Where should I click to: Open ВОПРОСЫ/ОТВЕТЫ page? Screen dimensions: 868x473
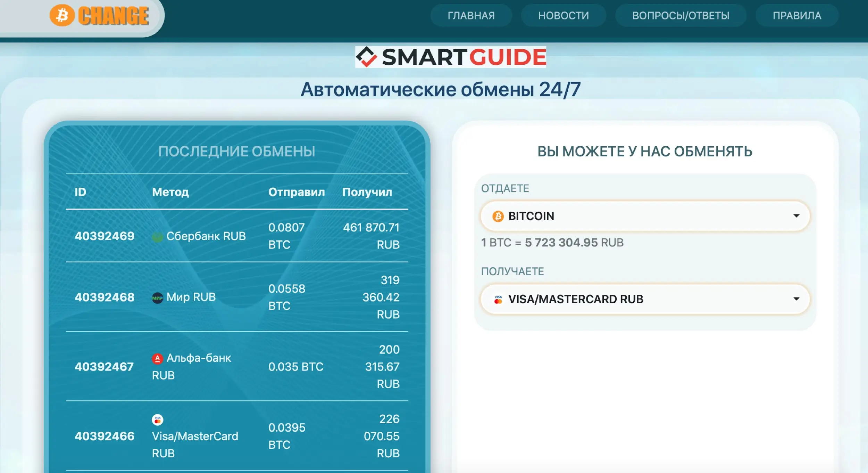pos(681,16)
